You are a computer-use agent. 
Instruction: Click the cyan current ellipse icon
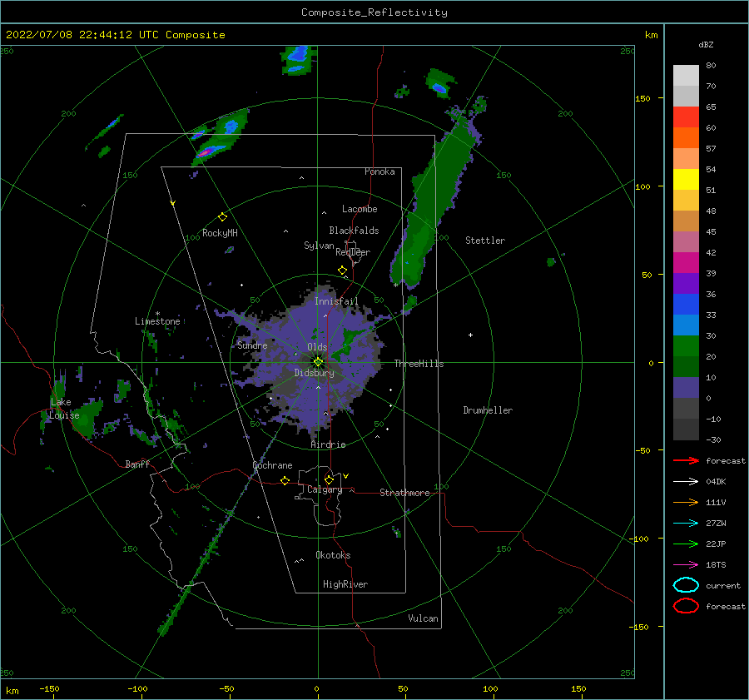point(686,585)
